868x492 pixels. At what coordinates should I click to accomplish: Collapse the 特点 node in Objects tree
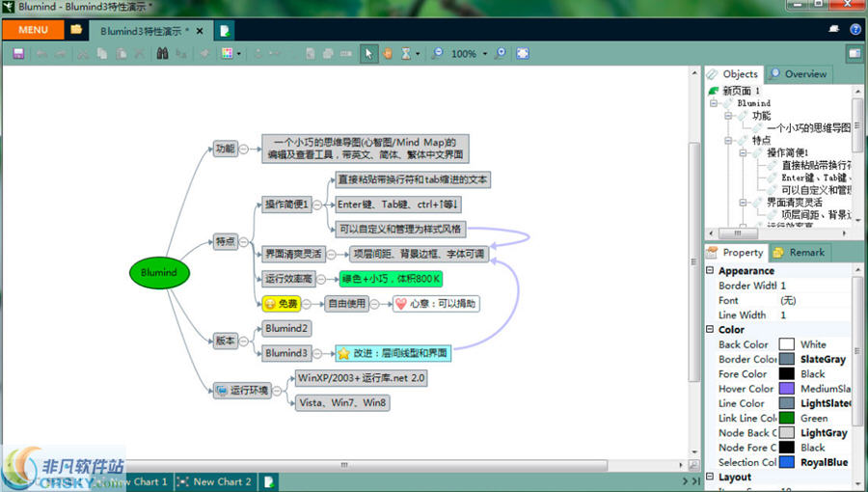click(x=728, y=141)
